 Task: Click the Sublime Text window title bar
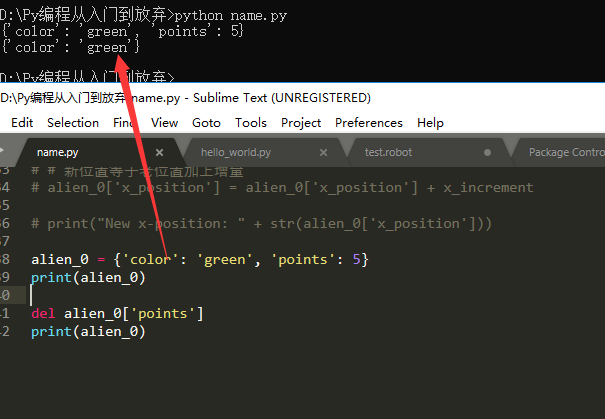pyautogui.click(x=302, y=98)
